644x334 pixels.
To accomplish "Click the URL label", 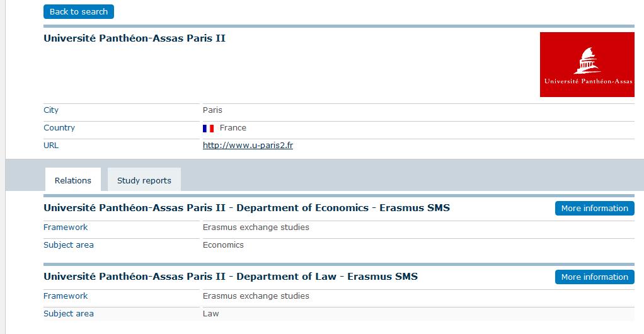I will pos(51,146).
